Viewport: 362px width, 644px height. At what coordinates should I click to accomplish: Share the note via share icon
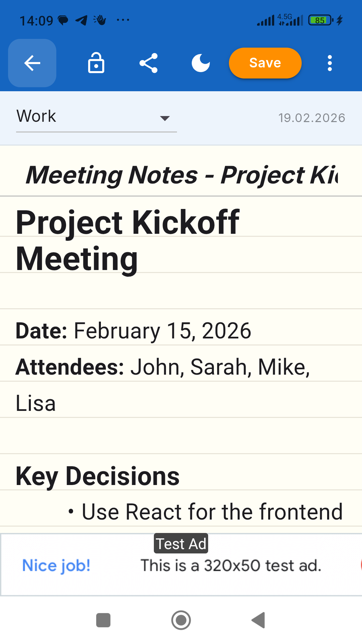click(148, 63)
